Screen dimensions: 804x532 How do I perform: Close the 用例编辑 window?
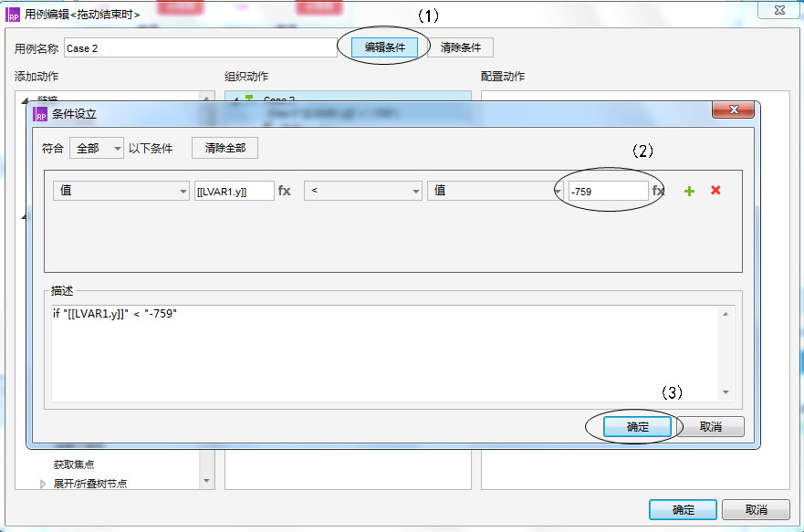tap(779, 10)
